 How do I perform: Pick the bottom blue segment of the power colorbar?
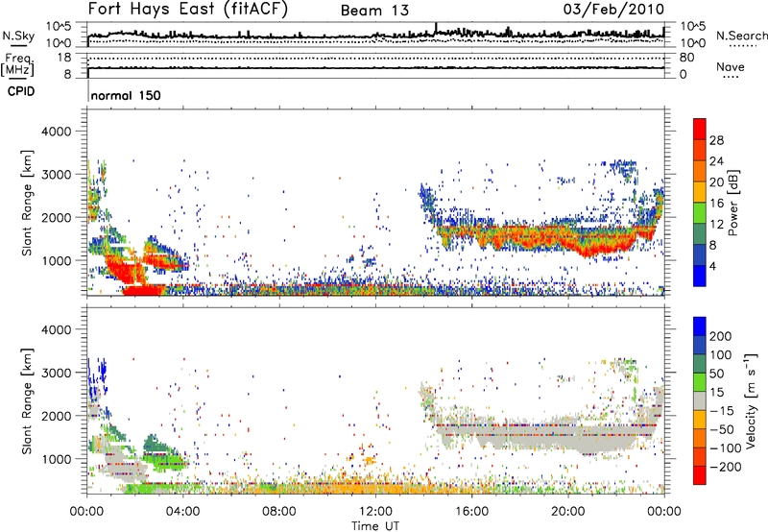[x=700, y=277]
